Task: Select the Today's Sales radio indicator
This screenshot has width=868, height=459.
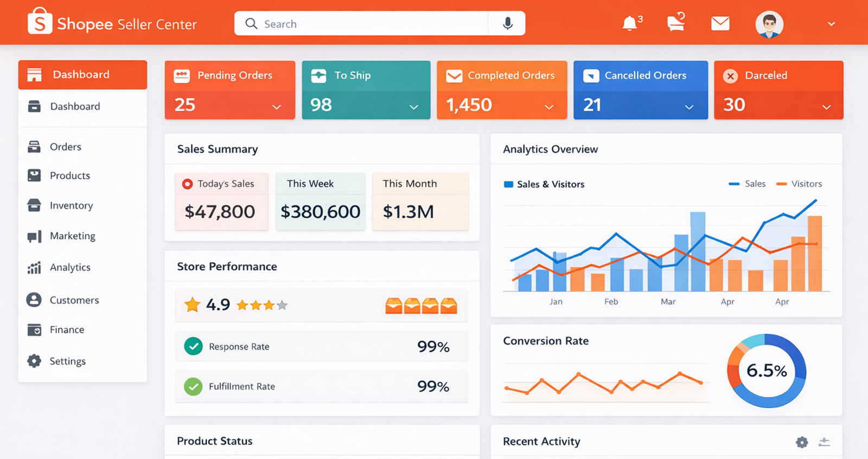Action: pyautogui.click(x=187, y=184)
